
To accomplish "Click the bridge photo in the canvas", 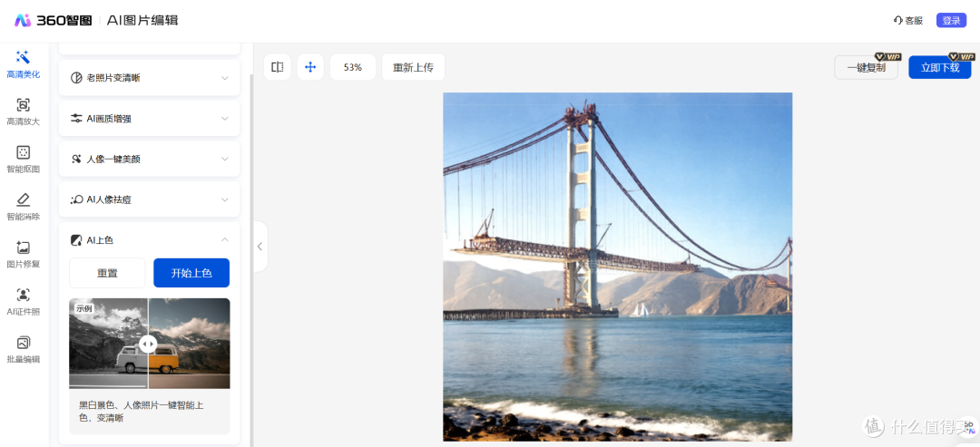I will pos(618,267).
